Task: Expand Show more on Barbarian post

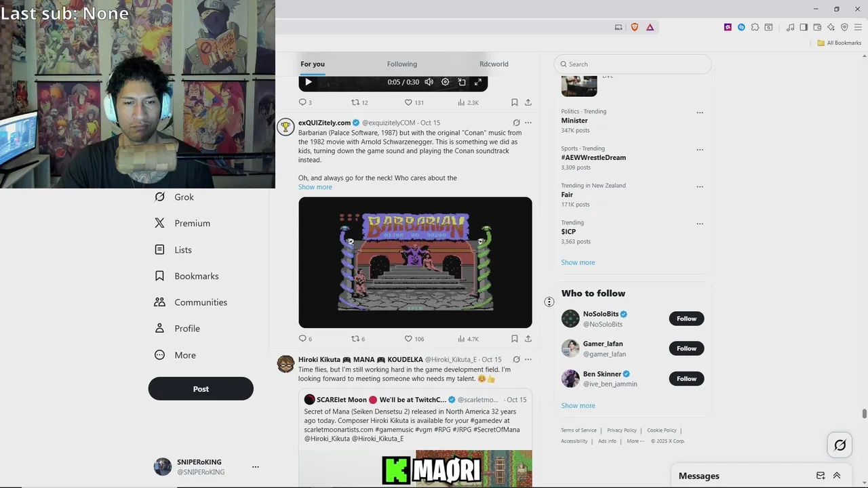Action: click(x=315, y=187)
